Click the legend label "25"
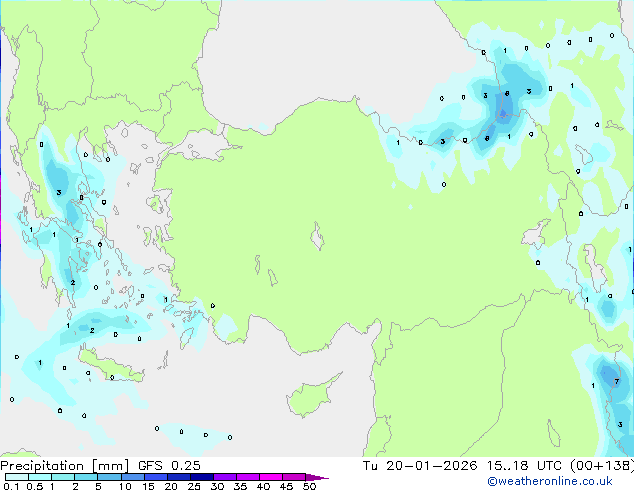Image resolution: width=634 pixels, height=490 pixels. point(194,486)
